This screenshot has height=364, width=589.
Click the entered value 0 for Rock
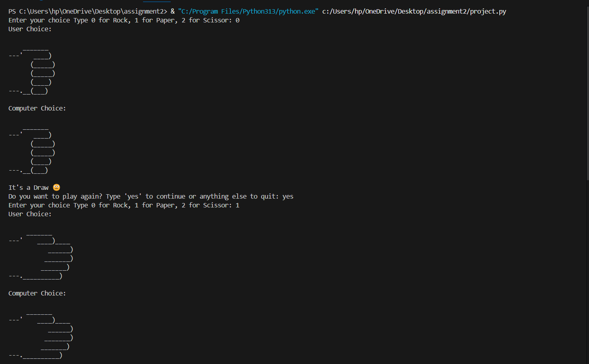click(238, 20)
